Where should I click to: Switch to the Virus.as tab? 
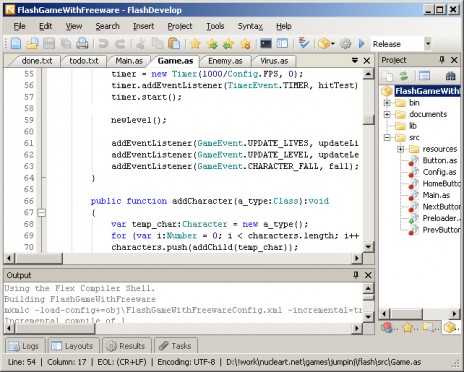[274, 61]
